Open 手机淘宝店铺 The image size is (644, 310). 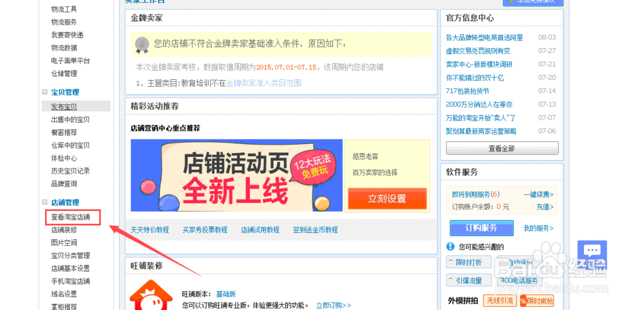[x=70, y=281]
